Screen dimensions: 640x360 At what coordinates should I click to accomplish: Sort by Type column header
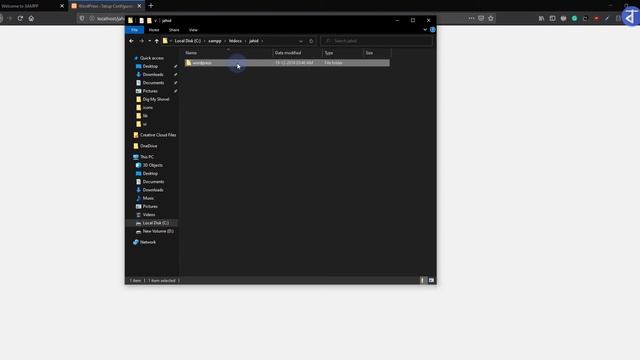(x=343, y=53)
